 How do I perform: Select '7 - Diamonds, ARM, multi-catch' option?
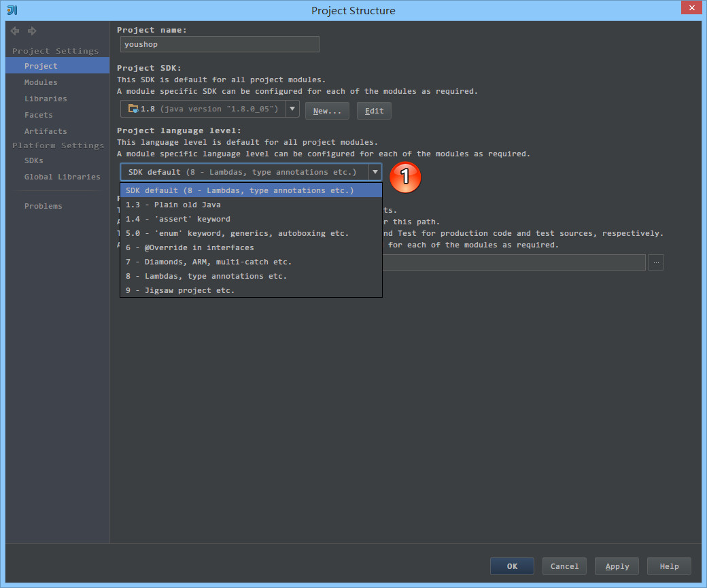click(209, 262)
